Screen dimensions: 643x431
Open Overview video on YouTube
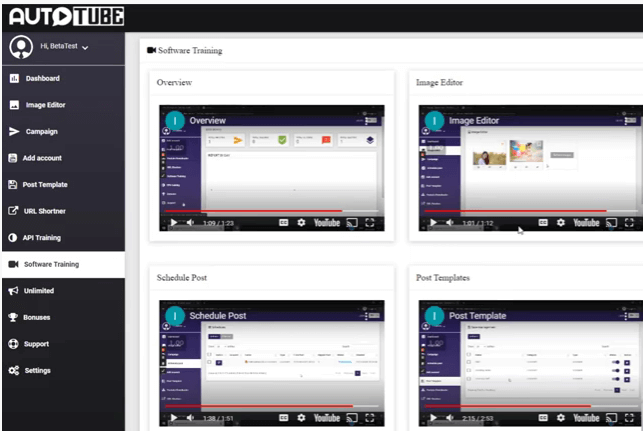pyautogui.click(x=327, y=223)
